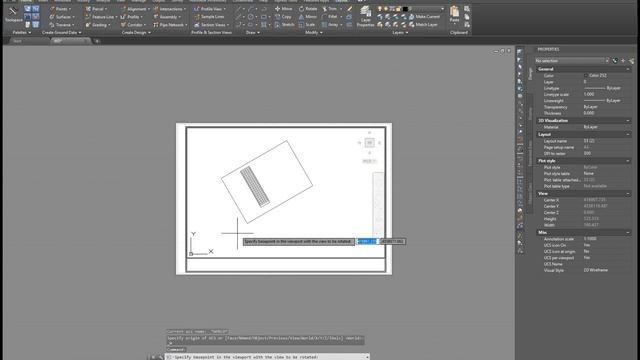Click the command line input field

coord(267,357)
